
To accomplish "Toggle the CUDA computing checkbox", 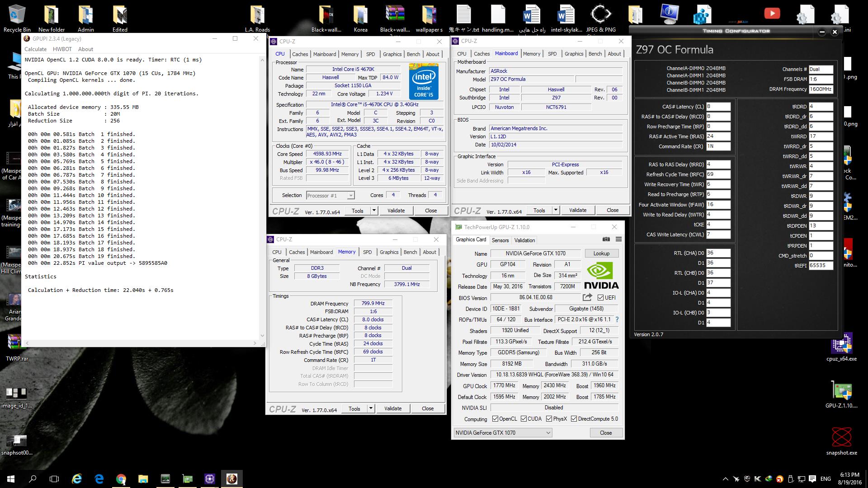I will click(x=524, y=419).
